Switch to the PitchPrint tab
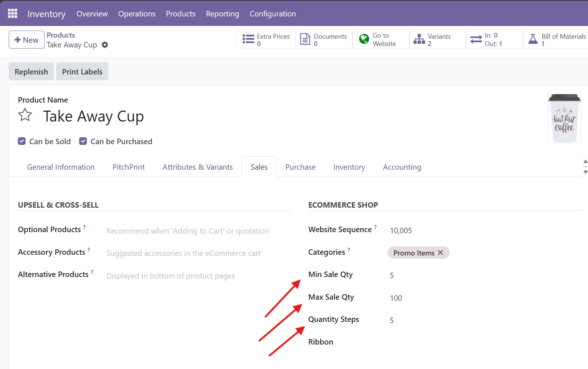This screenshot has width=588, height=369. 129,167
